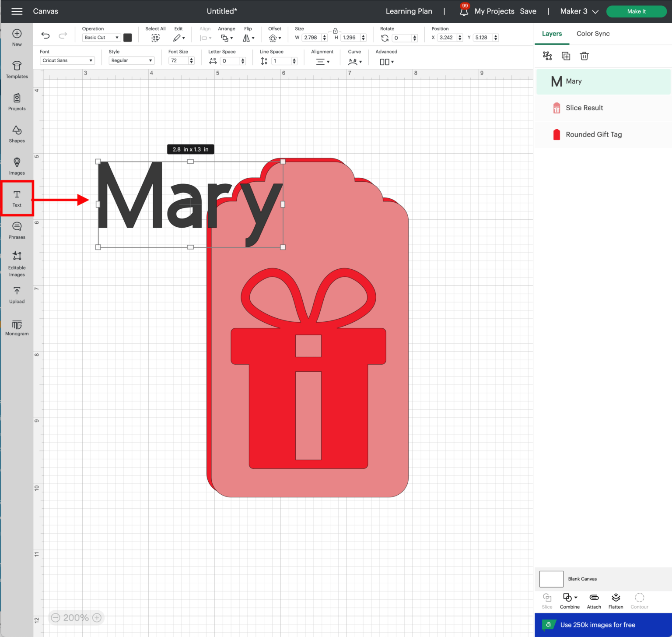Click the Save link
The width and height of the screenshot is (672, 637).
[x=528, y=11]
